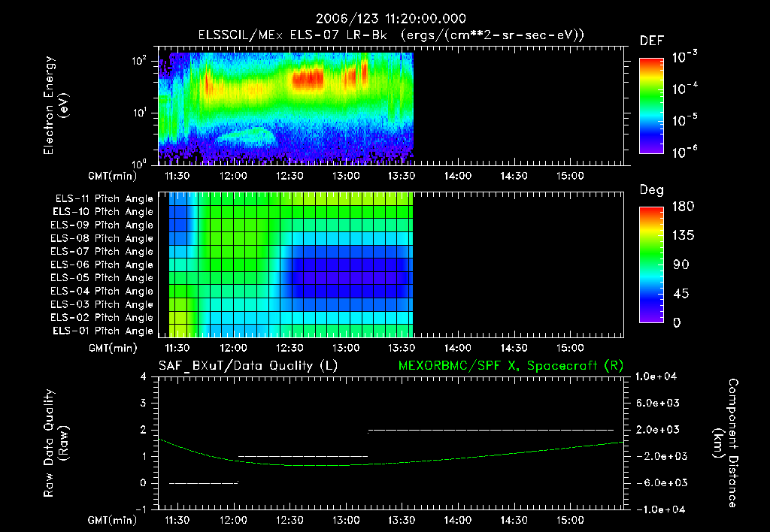Select the ELS-10 Pitch Angle row label
The image size is (770, 532).
103,212
